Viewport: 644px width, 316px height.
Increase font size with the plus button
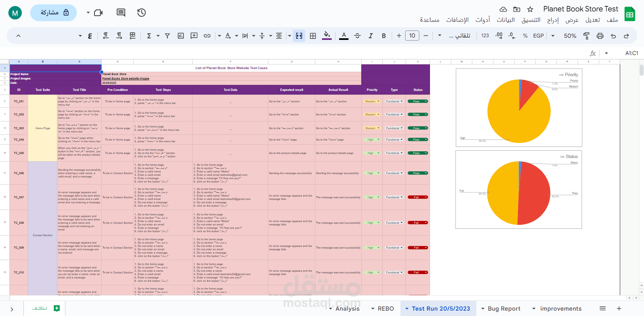[x=399, y=36]
